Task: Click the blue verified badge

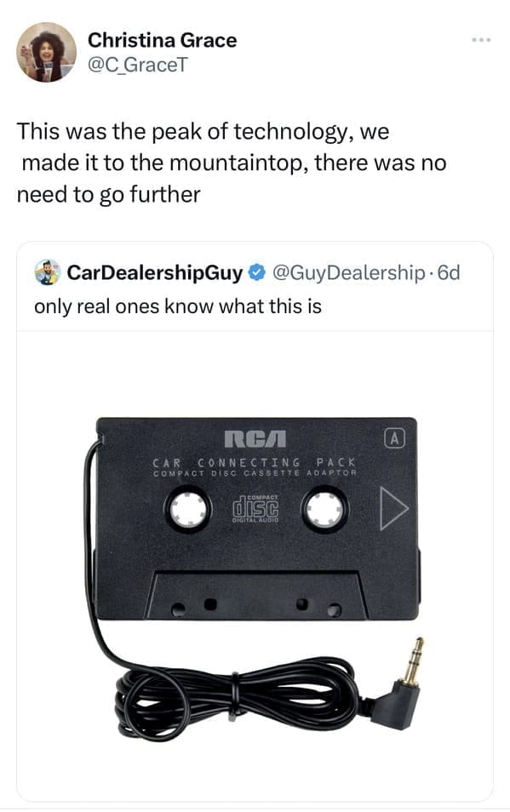Action: [x=256, y=272]
